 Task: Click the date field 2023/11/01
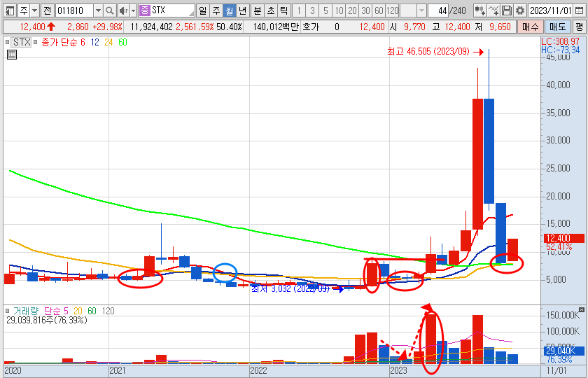tap(550, 10)
